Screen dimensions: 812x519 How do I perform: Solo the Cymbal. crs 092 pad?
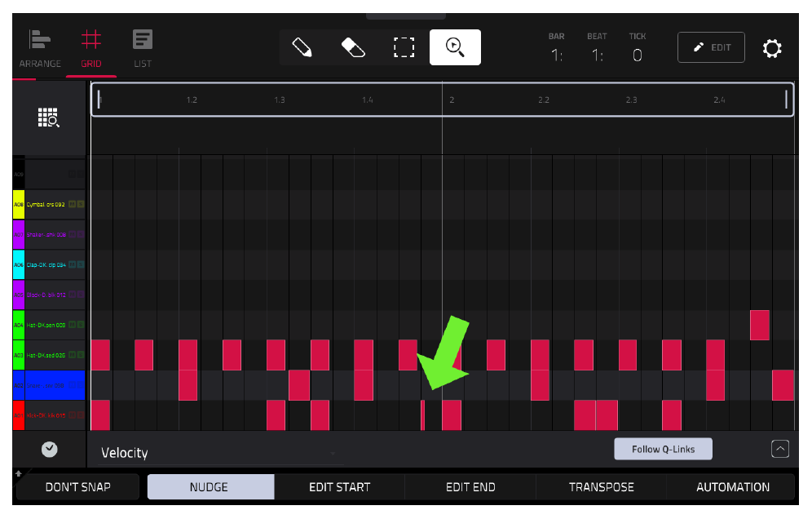point(81,204)
